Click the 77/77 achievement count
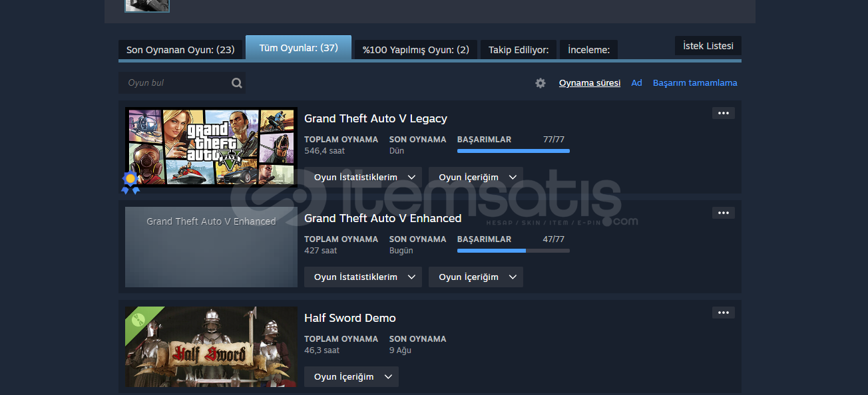 coord(554,140)
